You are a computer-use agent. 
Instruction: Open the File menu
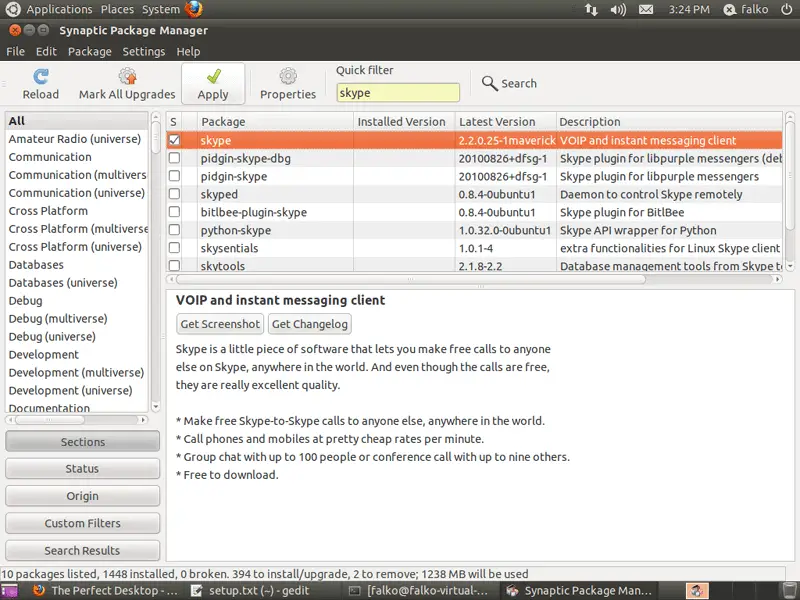15,52
